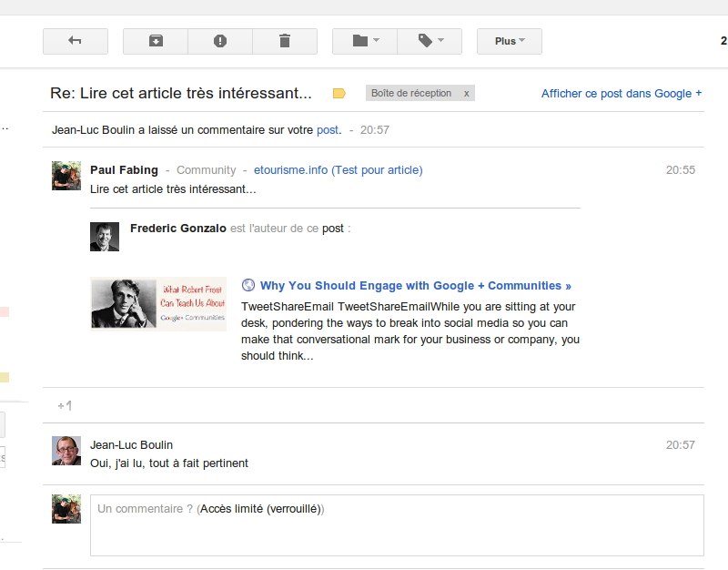Viewport: 728px width, 570px height.
Task: View Frederic Gonzalo's profile photo
Action: tap(105, 237)
